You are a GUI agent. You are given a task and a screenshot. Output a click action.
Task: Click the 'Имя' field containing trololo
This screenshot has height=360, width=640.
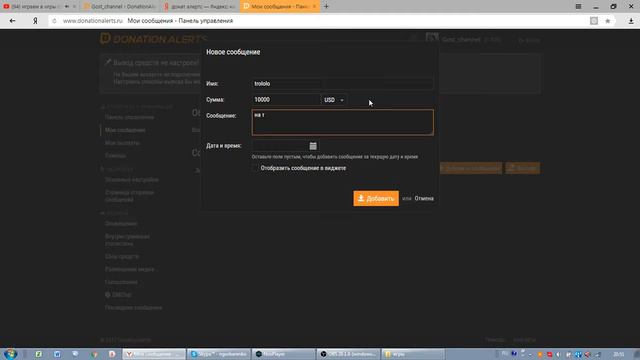point(342,84)
